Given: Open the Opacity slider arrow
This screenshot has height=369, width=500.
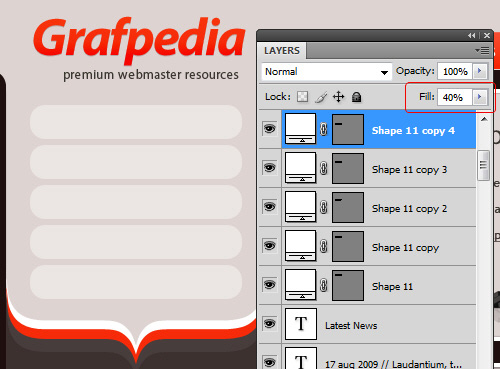Looking at the screenshot, I should coord(480,71).
